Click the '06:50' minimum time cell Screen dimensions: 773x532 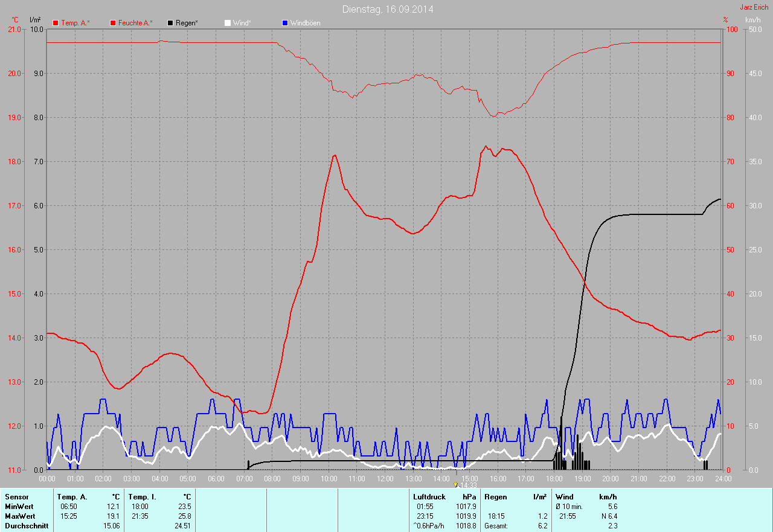point(69,506)
